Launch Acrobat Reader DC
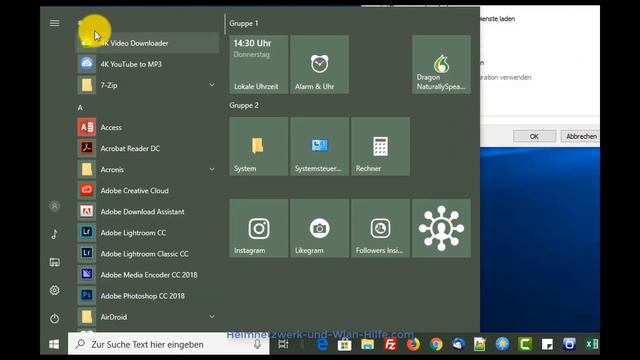 click(148, 149)
